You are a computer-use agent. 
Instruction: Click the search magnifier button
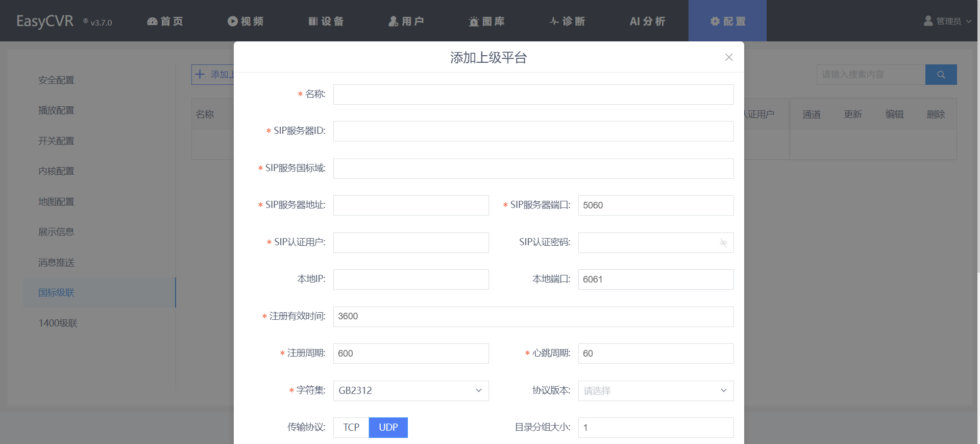[941, 75]
